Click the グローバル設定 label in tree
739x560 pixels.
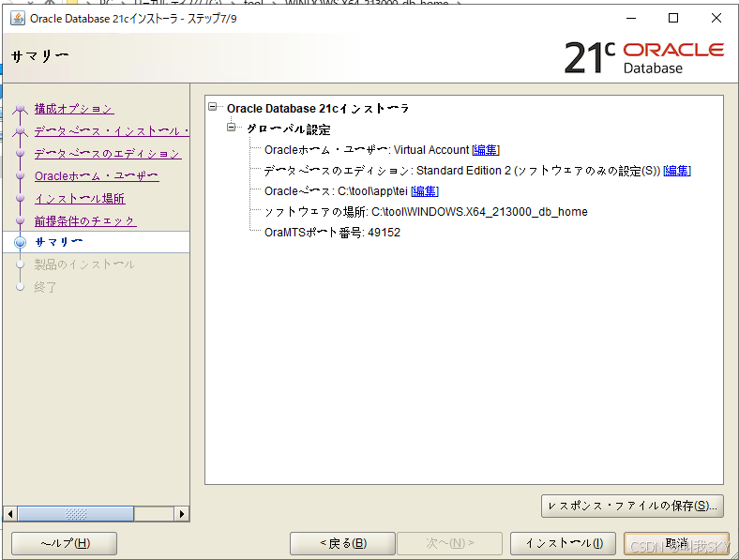pyautogui.click(x=289, y=129)
